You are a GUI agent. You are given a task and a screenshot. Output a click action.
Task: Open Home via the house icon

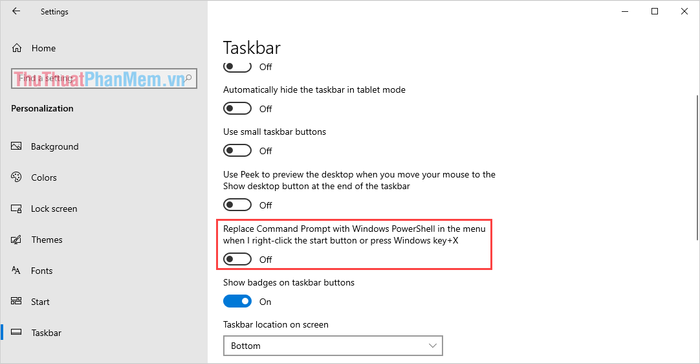[x=17, y=48]
